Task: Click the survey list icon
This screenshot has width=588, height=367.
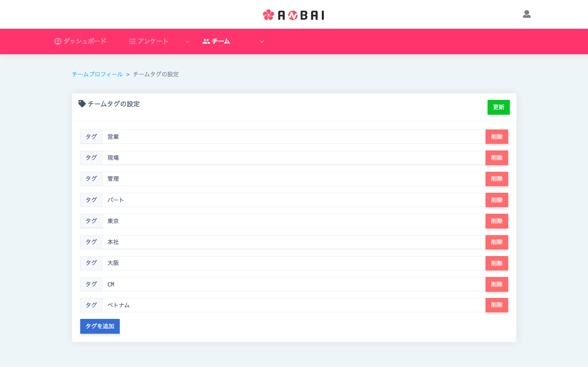Action: pos(132,41)
